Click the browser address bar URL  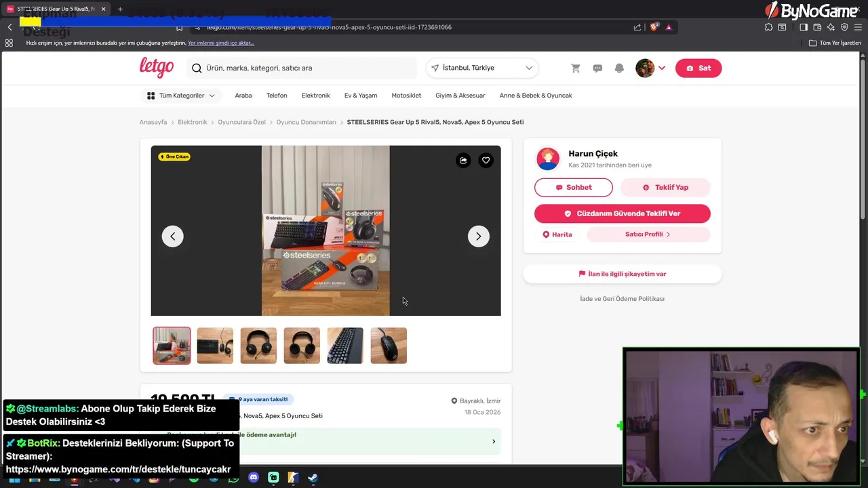pos(329,27)
